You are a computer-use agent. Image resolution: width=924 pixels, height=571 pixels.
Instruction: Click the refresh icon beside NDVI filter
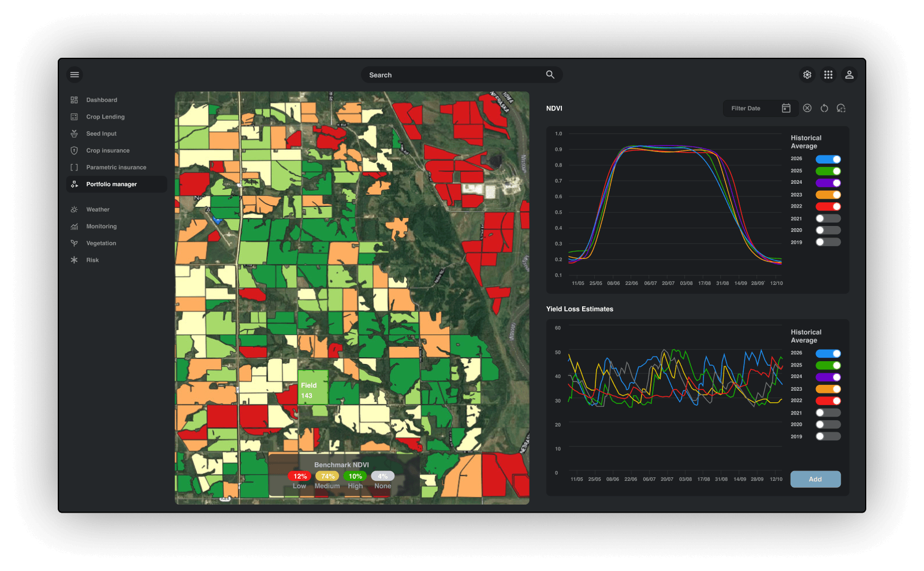click(824, 108)
